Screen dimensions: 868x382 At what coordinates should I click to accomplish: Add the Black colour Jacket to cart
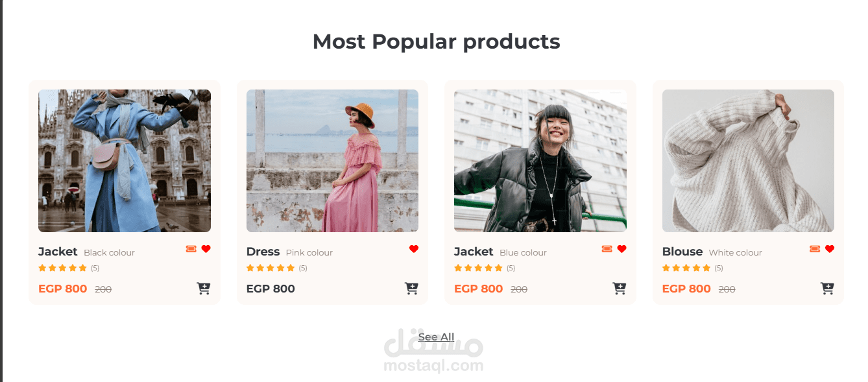tap(204, 289)
